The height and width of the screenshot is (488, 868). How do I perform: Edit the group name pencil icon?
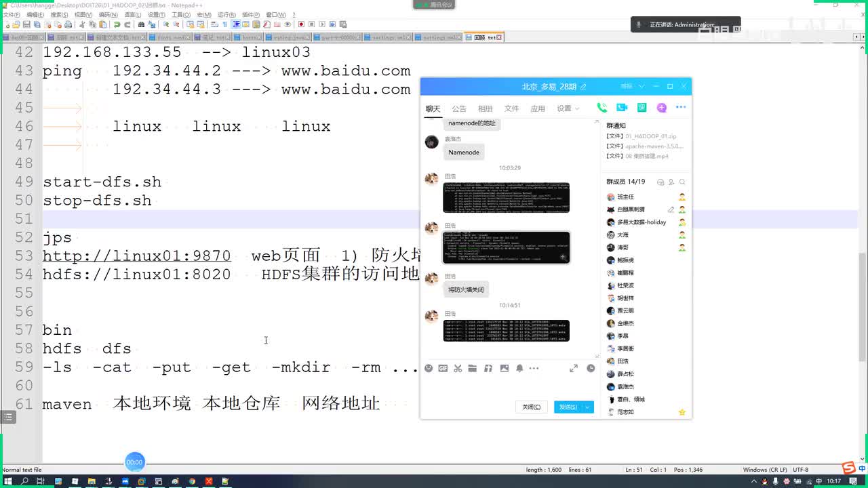[x=583, y=87]
